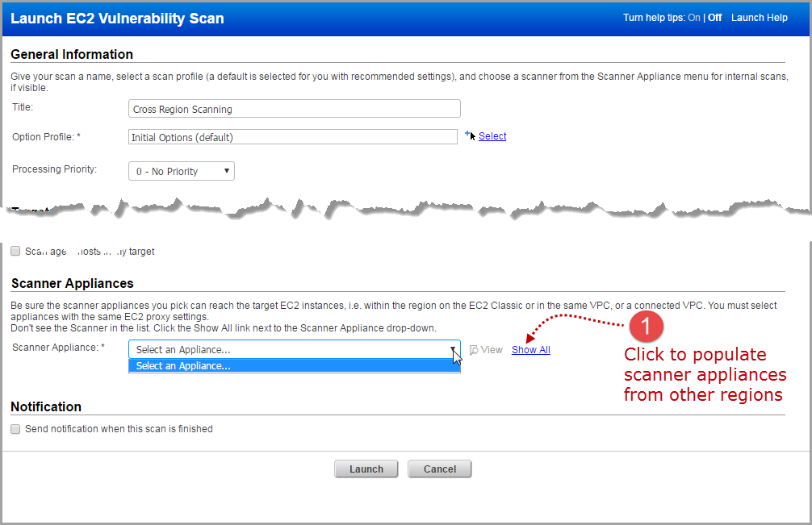Open Launch Help
Viewport: 812px width, 525px height.
point(759,17)
